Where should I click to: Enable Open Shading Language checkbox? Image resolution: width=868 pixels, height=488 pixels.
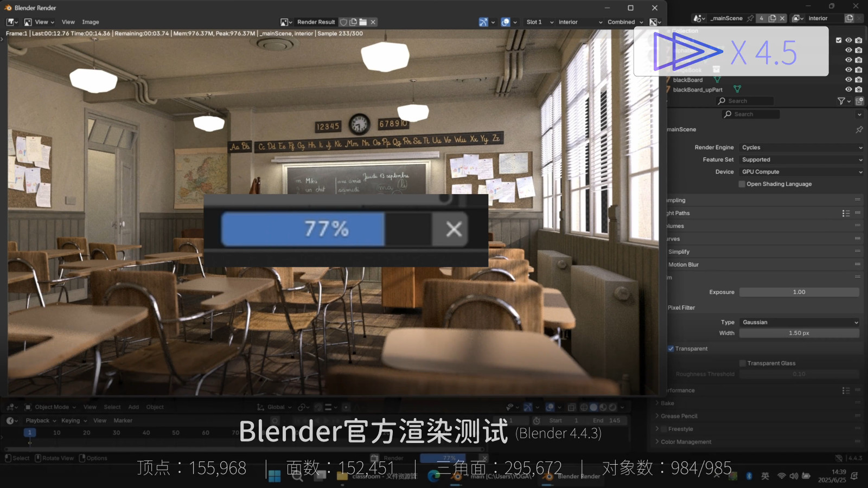click(742, 184)
